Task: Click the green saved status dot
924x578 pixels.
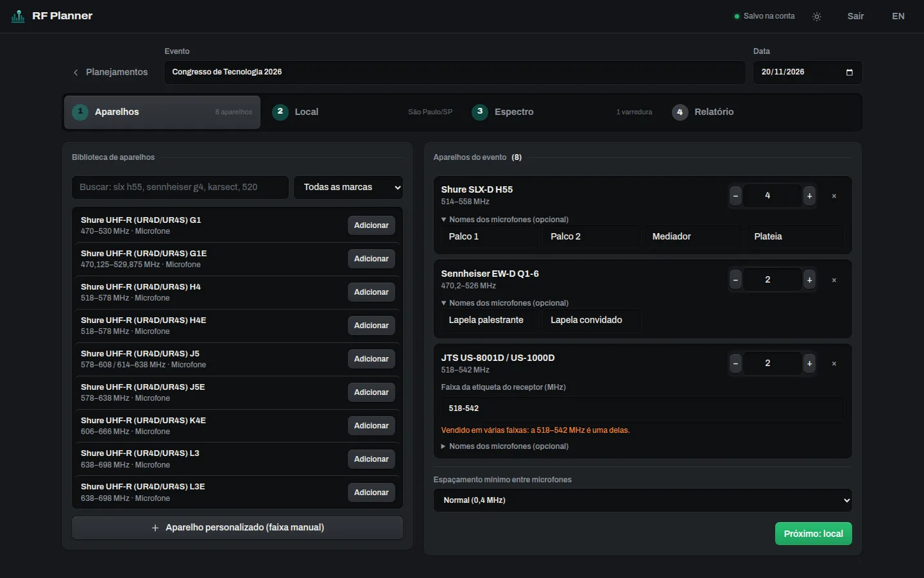Action: [x=737, y=17]
